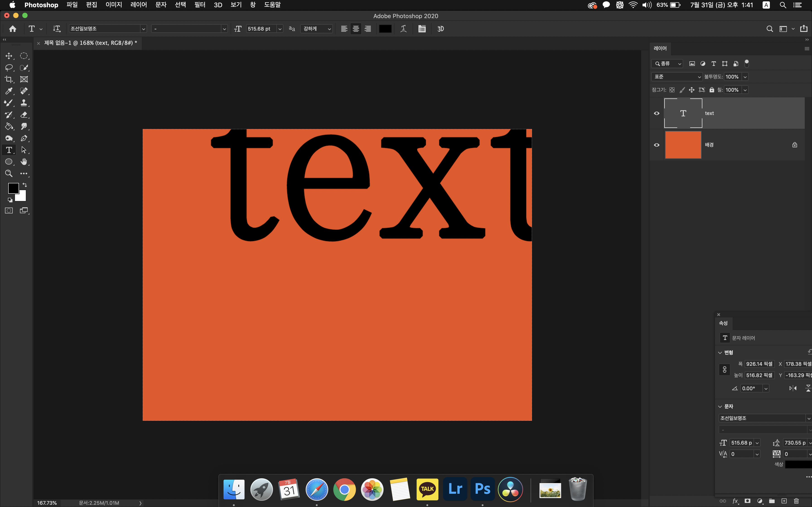The image size is (812, 507).
Task: Center align text in options bar
Action: (356, 29)
